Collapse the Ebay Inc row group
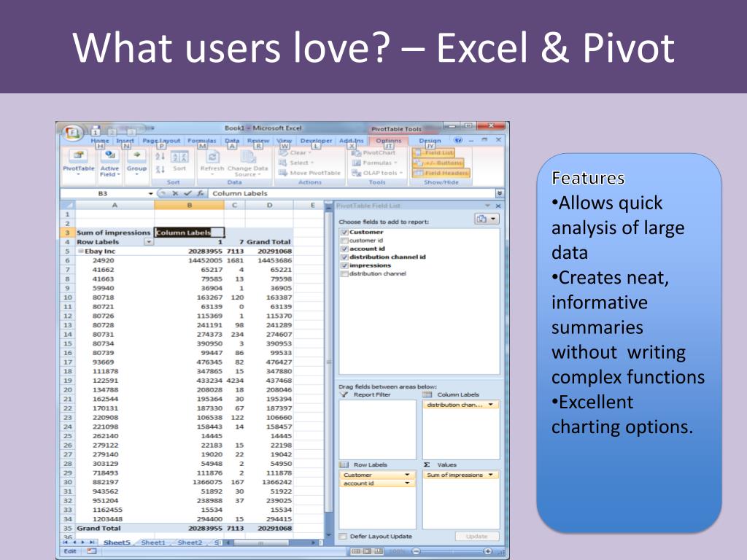This screenshot has width=747, height=560. (x=80, y=251)
